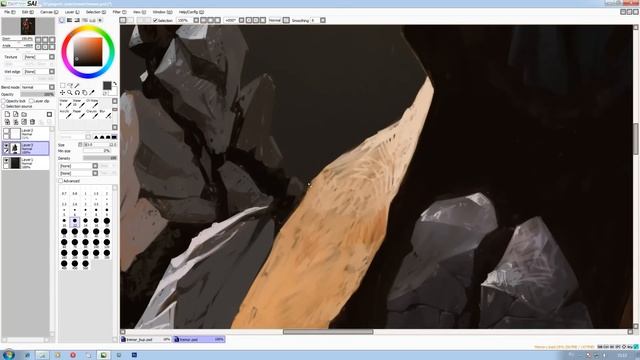This screenshot has width=640, height=360.
Task: Create a new layer set folder
Action: tap(24, 114)
